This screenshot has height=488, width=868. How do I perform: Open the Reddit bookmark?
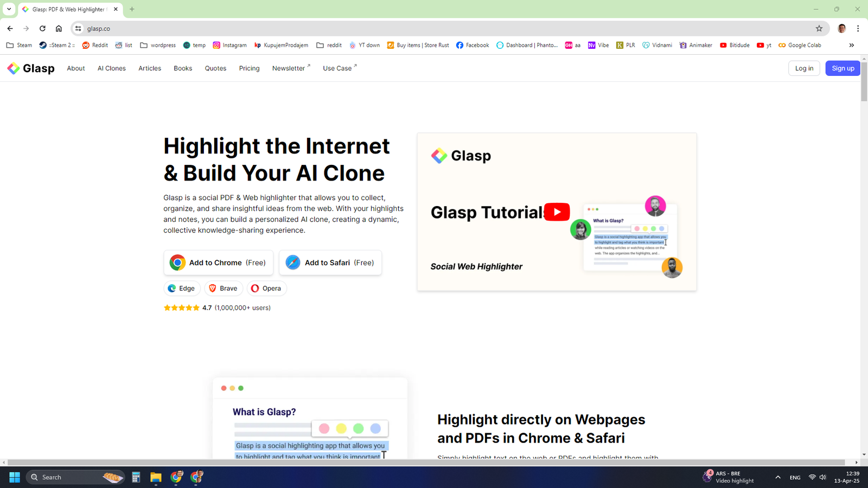point(95,45)
